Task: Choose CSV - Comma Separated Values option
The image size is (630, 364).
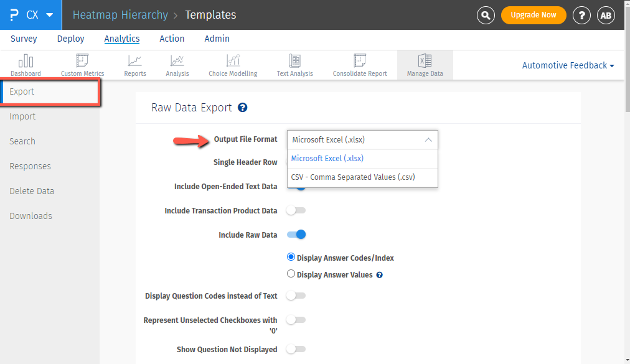Action: point(353,177)
